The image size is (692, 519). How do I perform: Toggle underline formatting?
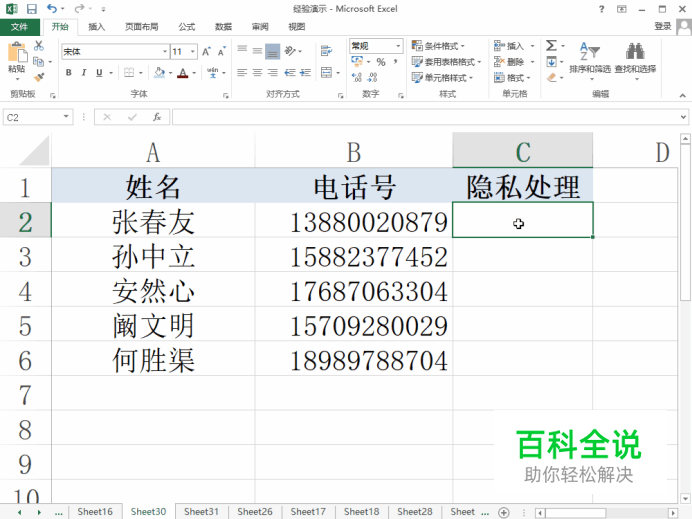point(99,72)
